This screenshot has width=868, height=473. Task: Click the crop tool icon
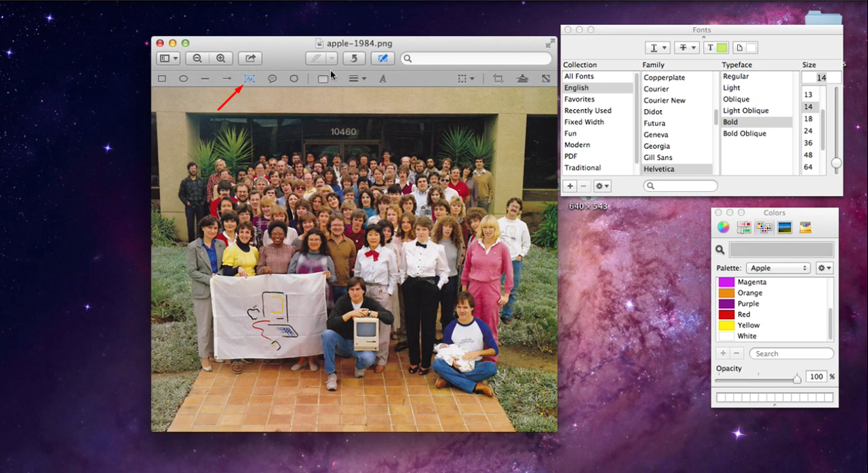coord(498,79)
